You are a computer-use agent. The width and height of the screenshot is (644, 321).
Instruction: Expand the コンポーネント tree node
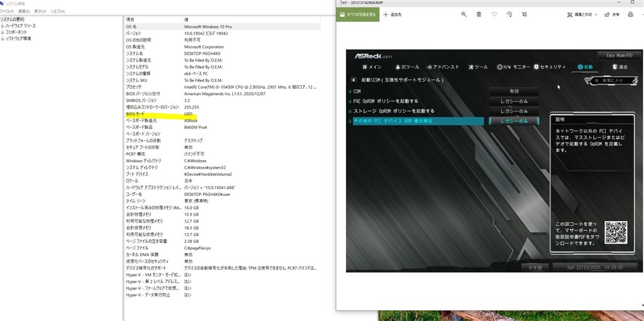click(x=3, y=32)
